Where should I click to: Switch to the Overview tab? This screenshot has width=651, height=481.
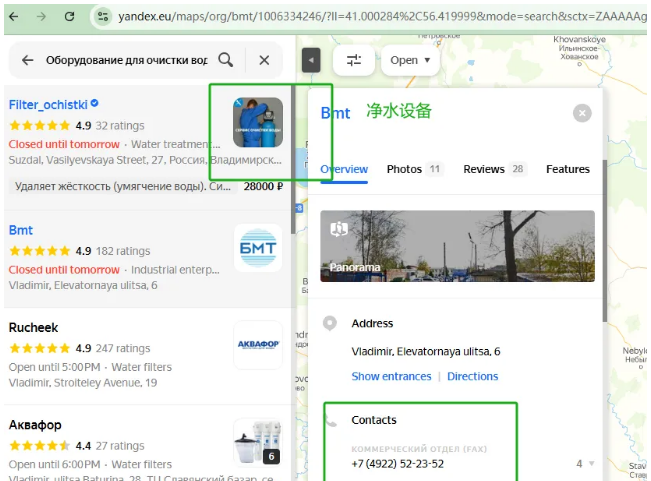(344, 169)
